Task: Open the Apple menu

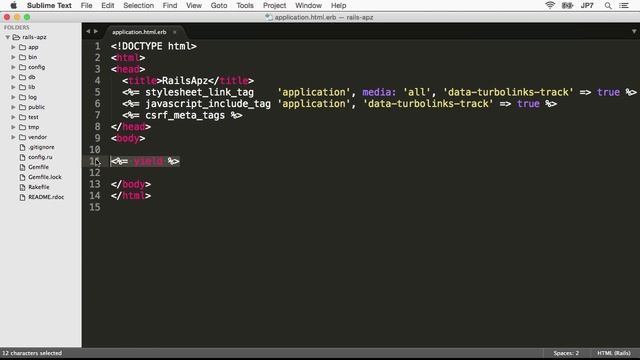Action: tap(13, 5)
